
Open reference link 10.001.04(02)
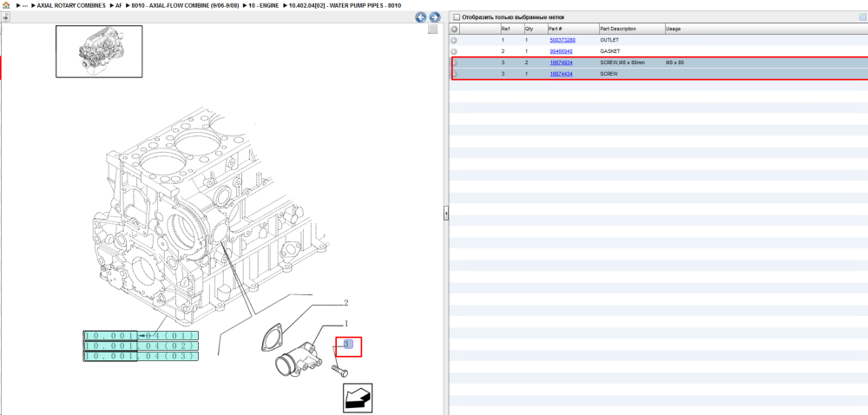click(x=141, y=346)
